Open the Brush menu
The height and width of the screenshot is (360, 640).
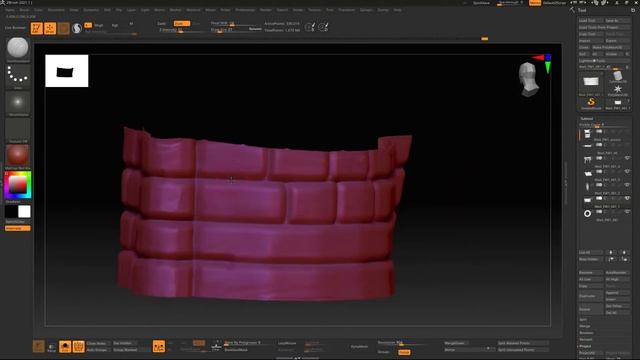(x=24, y=10)
